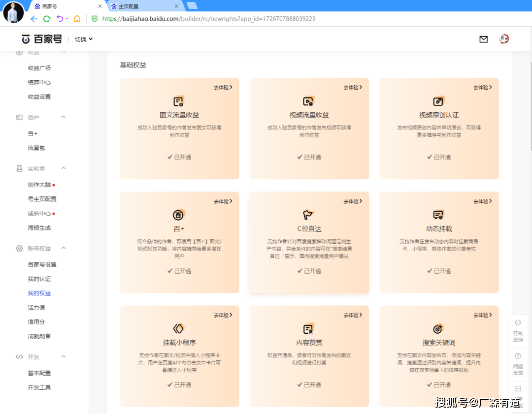
Task: Click the C位直达 flag icon
Action: (x=308, y=215)
